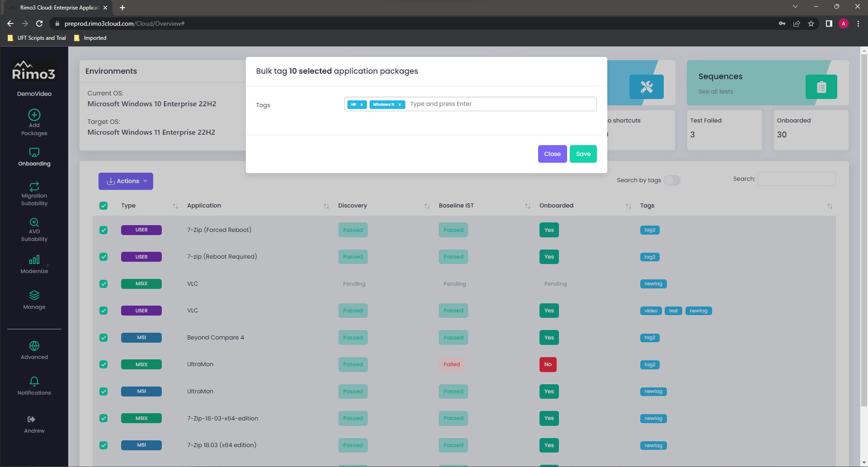Click the Sequences clipboard icon
Screen dimensions: 868x467
click(821, 87)
